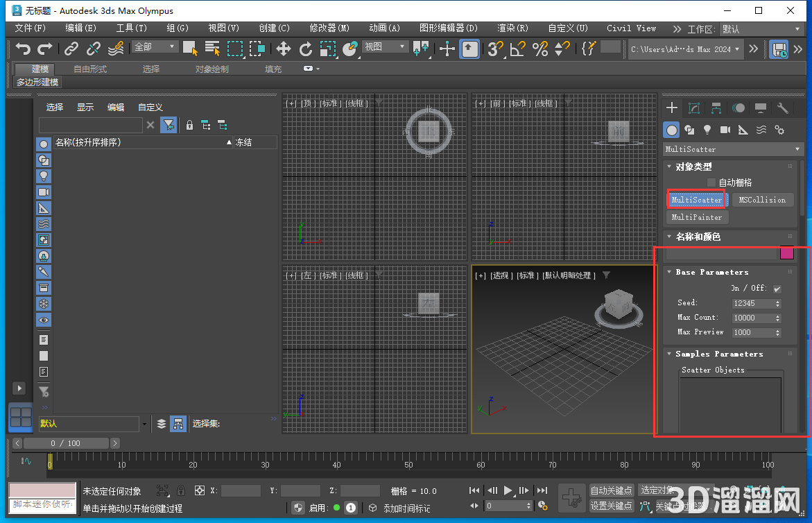Click the Auto Key button
812x523 pixels.
(x=612, y=490)
